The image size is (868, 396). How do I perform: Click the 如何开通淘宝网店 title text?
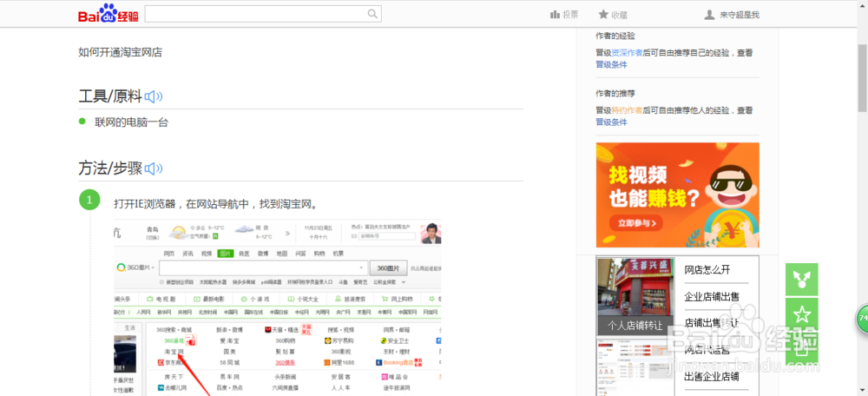pyautogui.click(x=120, y=53)
